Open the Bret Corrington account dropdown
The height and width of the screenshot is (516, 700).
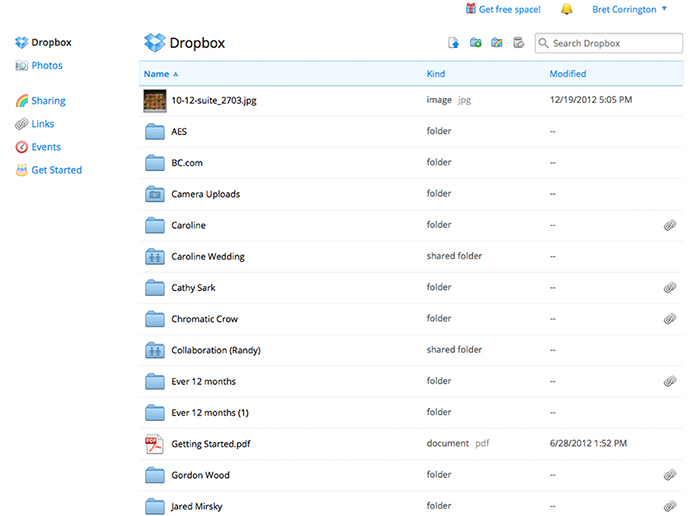629,9
